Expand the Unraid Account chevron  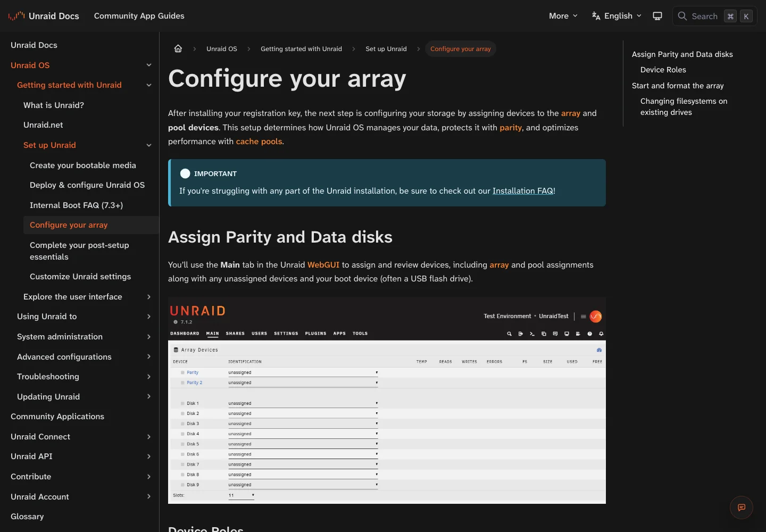pyautogui.click(x=149, y=497)
